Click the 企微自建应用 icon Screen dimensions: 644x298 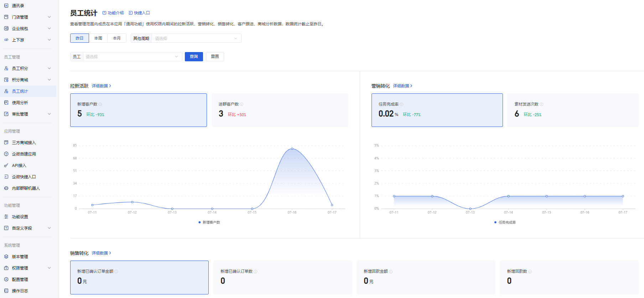[x=6, y=154]
